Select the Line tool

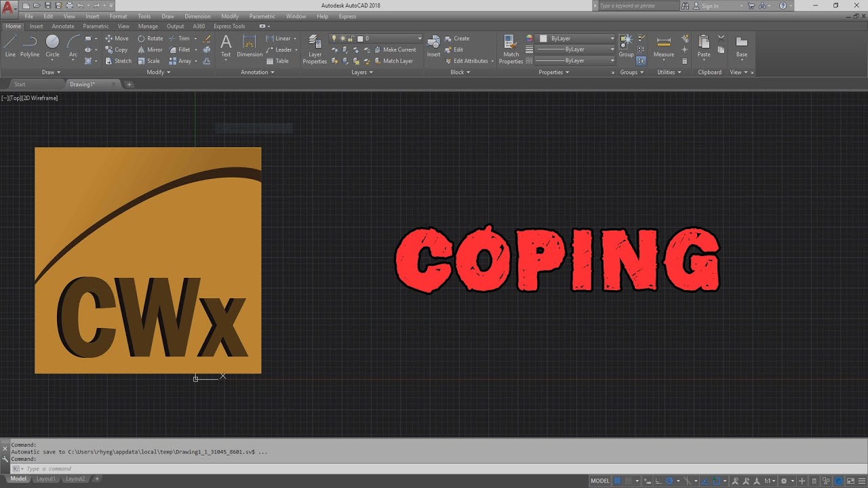pyautogui.click(x=10, y=45)
